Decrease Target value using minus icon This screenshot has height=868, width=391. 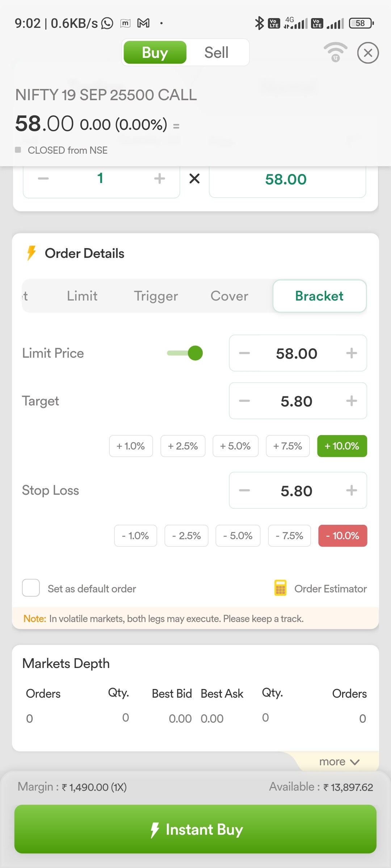tap(244, 401)
